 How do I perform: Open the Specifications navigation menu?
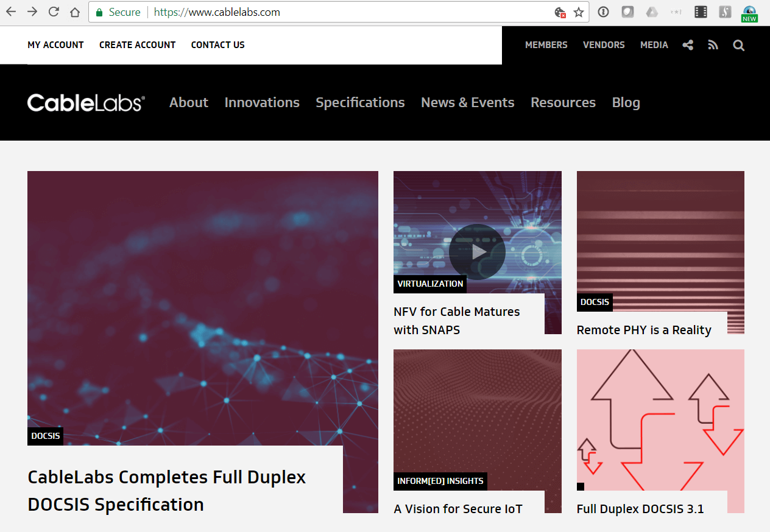tap(360, 102)
